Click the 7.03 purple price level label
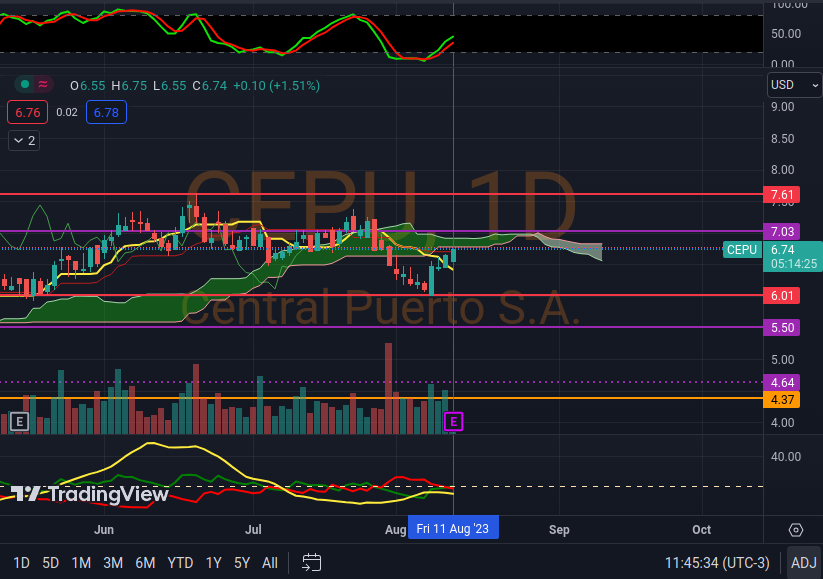 [x=782, y=231]
